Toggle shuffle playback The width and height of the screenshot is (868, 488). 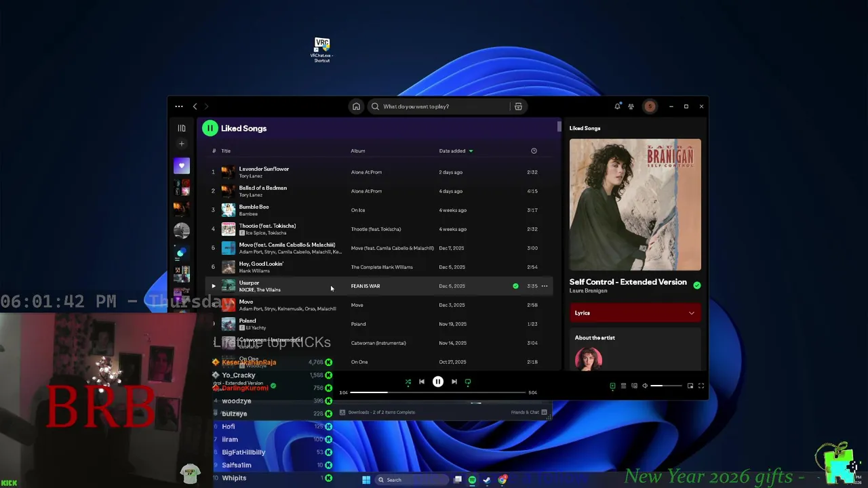(408, 382)
